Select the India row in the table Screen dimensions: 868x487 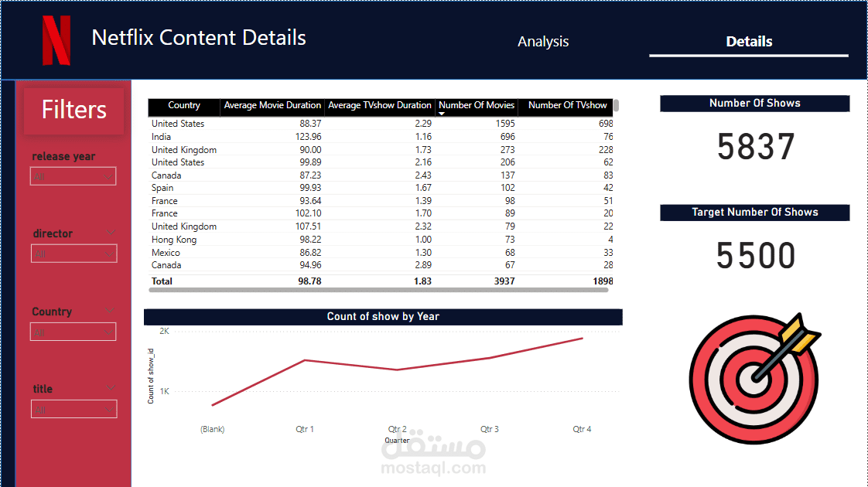(x=381, y=137)
